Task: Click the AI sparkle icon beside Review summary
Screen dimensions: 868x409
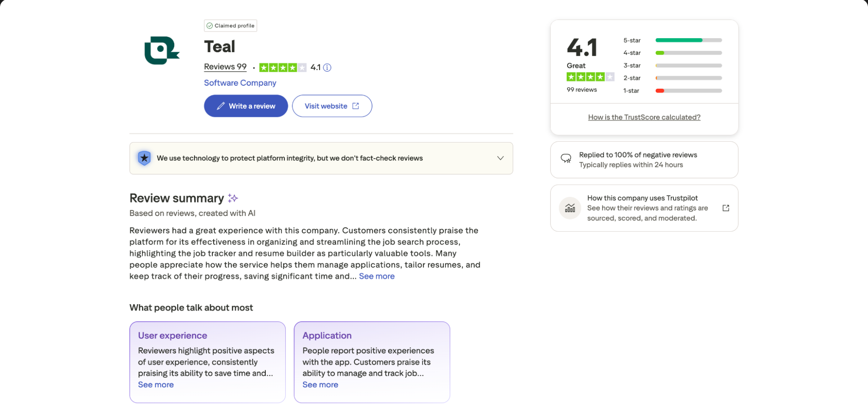Action: [233, 198]
